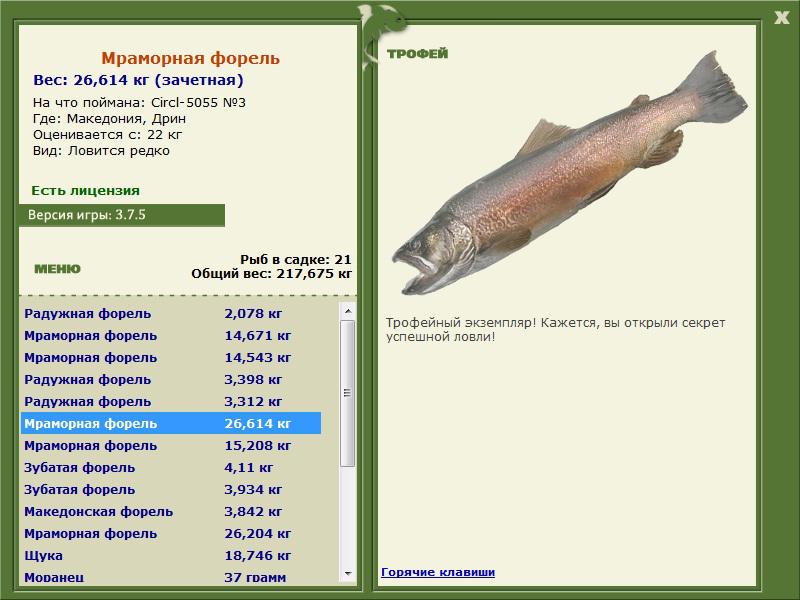Open the МЕНЮ menu
The height and width of the screenshot is (600, 800).
click(x=57, y=268)
